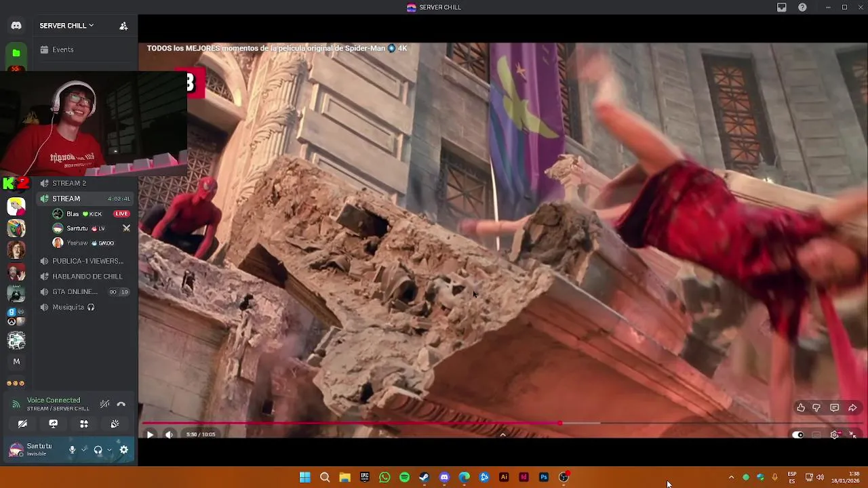
Task: Open output device options chevron
Action: (x=109, y=449)
